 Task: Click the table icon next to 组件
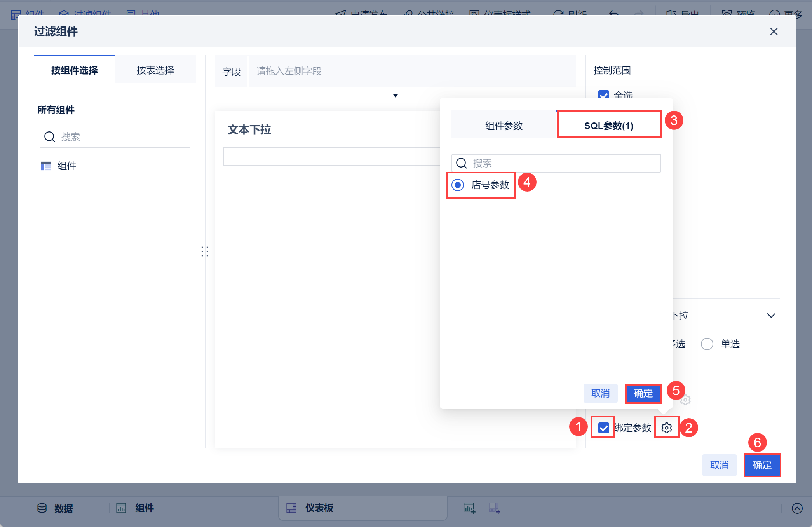46,166
